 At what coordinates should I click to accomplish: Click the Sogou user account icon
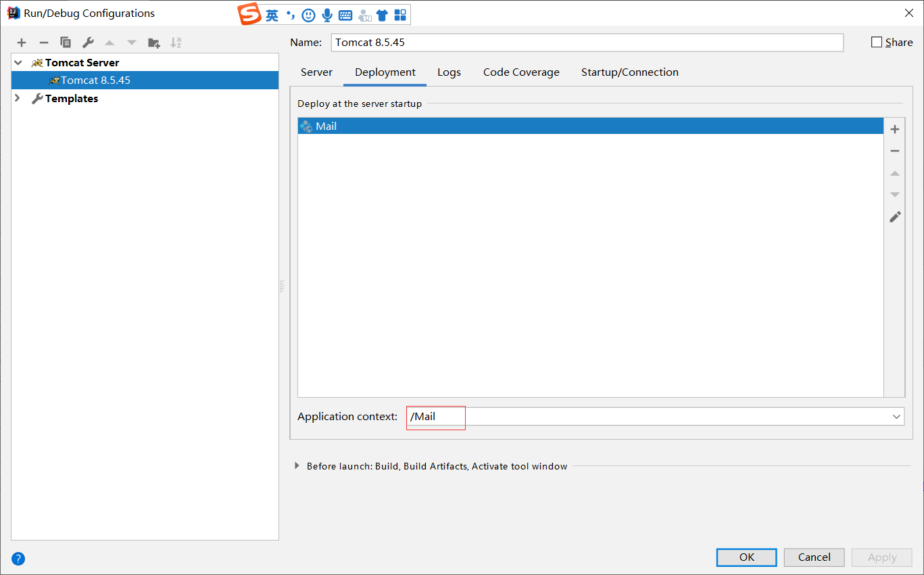(364, 15)
